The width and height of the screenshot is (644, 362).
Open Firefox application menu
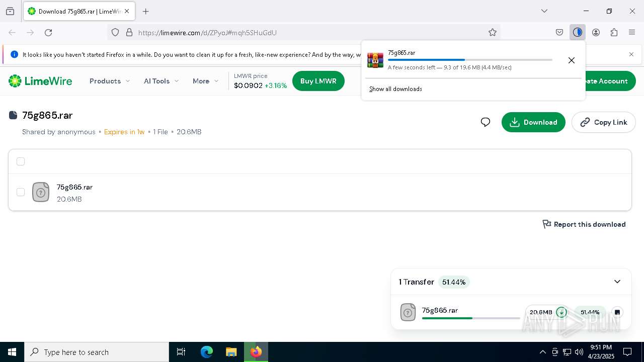pyautogui.click(x=632, y=32)
